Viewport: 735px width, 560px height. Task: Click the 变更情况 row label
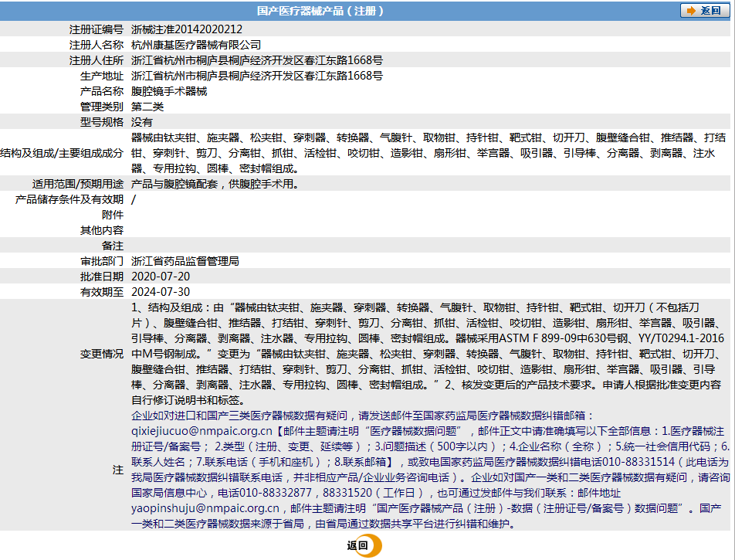(102, 354)
